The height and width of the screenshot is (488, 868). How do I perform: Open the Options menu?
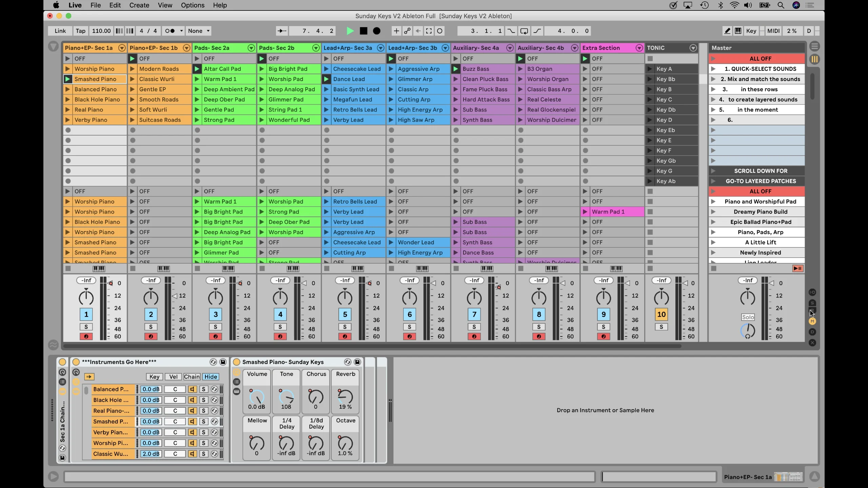click(x=192, y=5)
